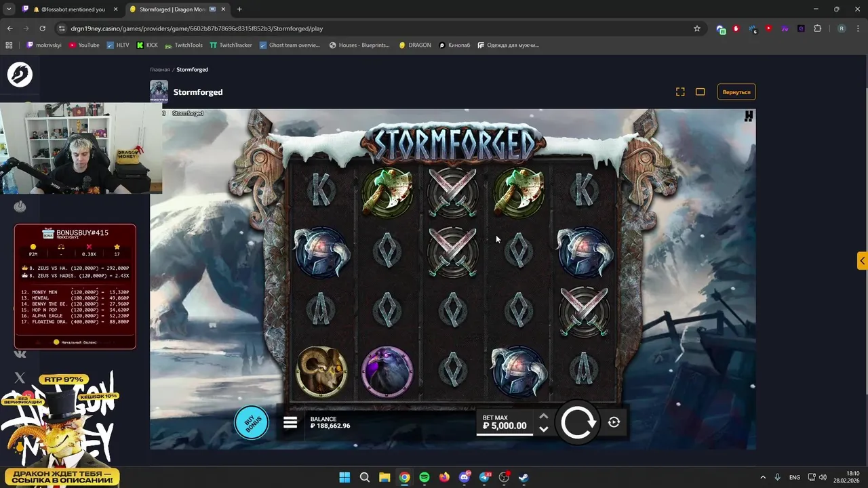This screenshot has width=868, height=488.
Task: Open the Кинопаб bookmark
Action: [x=454, y=45]
